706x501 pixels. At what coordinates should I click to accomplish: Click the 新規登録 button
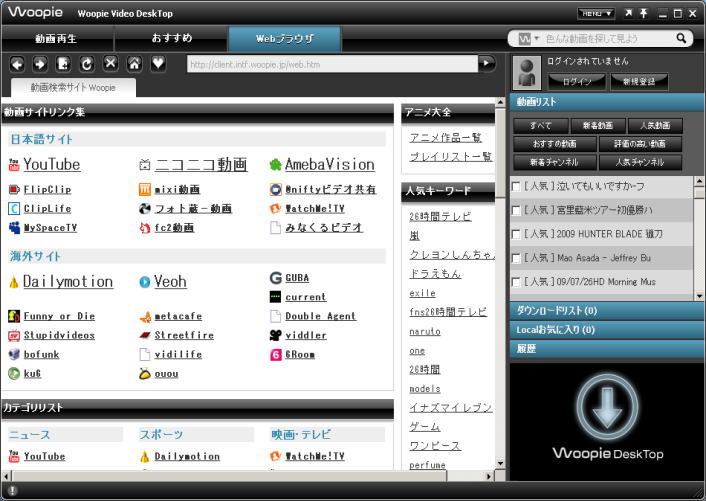pyautogui.click(x=639, y=81)
